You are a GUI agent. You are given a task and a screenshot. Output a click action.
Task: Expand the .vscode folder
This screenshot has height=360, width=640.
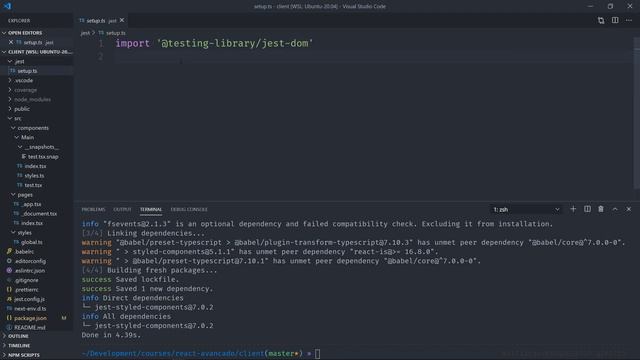[x=37, y=80]
